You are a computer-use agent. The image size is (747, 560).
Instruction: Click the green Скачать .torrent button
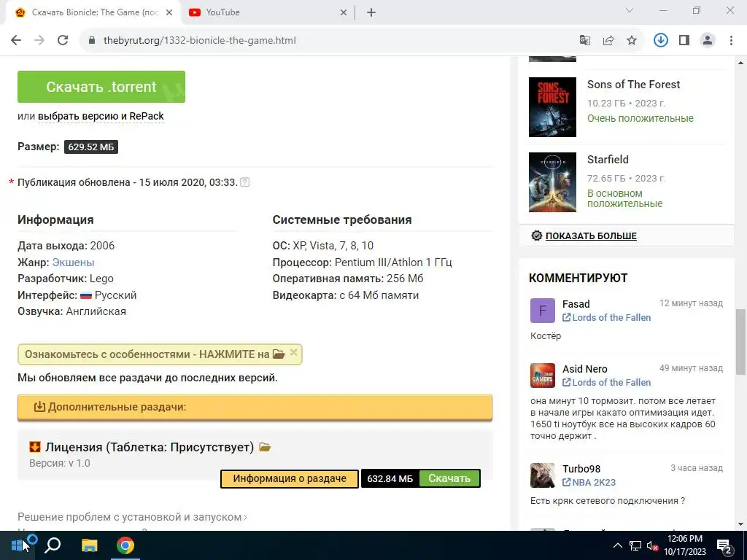point(101,87)
